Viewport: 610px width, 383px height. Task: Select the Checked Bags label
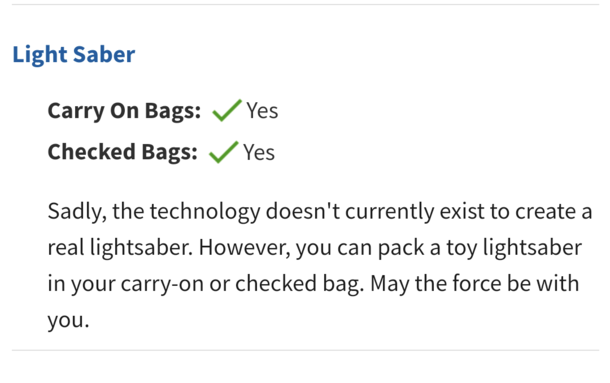pos(123,152)
